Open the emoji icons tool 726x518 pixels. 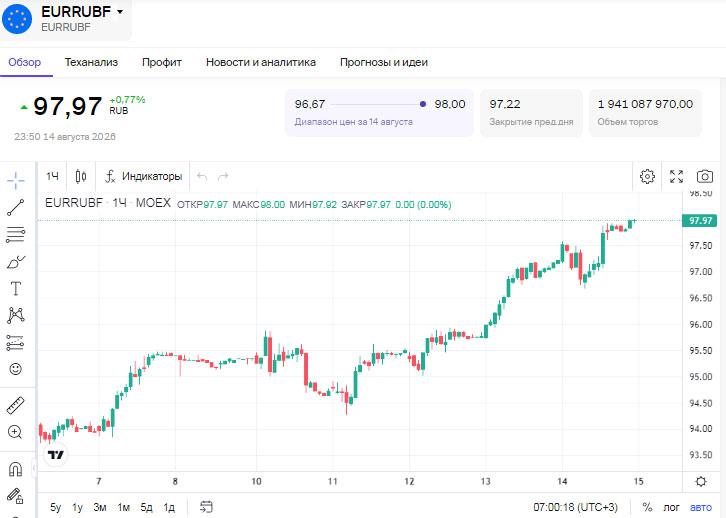coord(16,369)
